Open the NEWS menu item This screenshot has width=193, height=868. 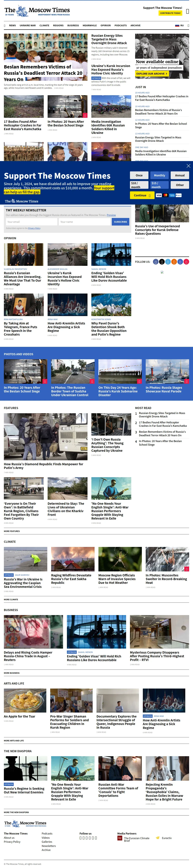[x=12, y=25]
